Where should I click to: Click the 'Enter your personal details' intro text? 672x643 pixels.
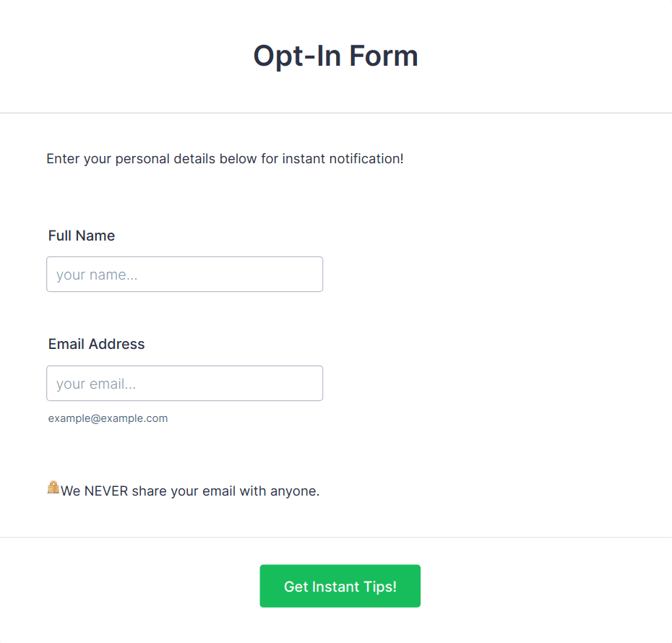225,159
